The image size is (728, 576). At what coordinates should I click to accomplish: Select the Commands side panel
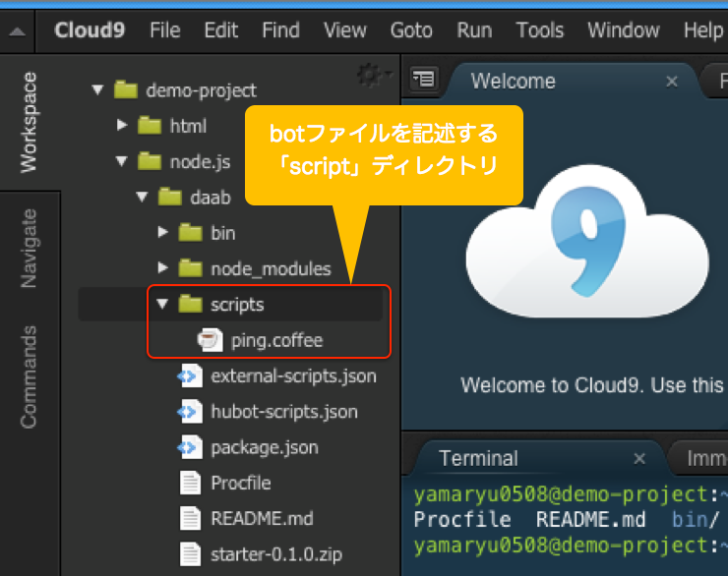pos(29,376)
